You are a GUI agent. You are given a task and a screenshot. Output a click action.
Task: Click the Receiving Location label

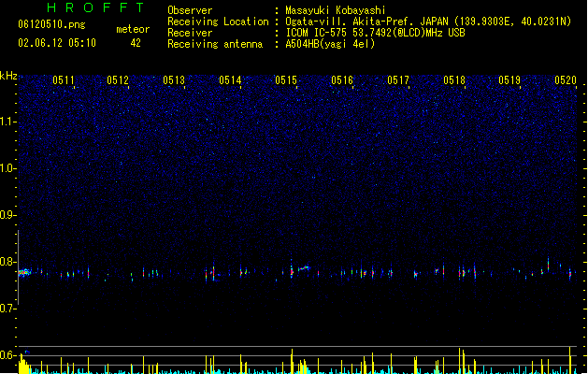pyautogui.click(x=218, y=22)
